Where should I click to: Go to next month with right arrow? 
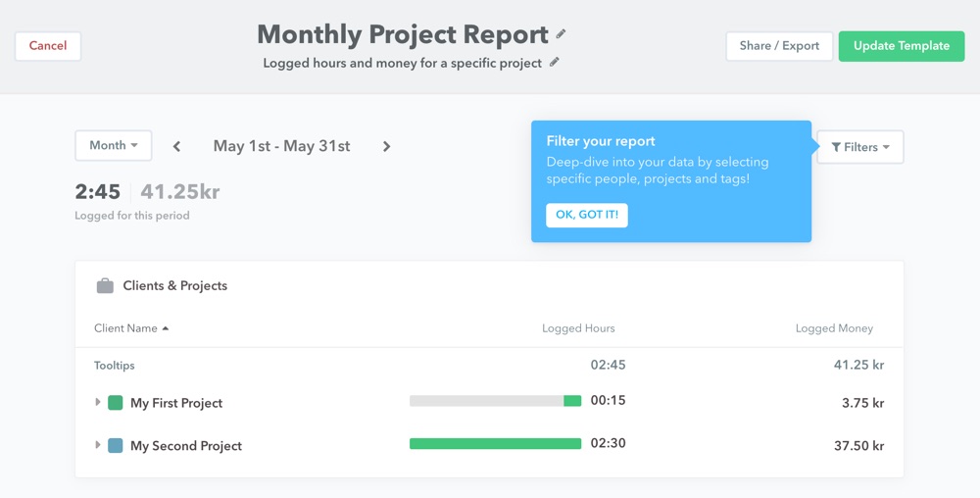(x=386, y=146)
